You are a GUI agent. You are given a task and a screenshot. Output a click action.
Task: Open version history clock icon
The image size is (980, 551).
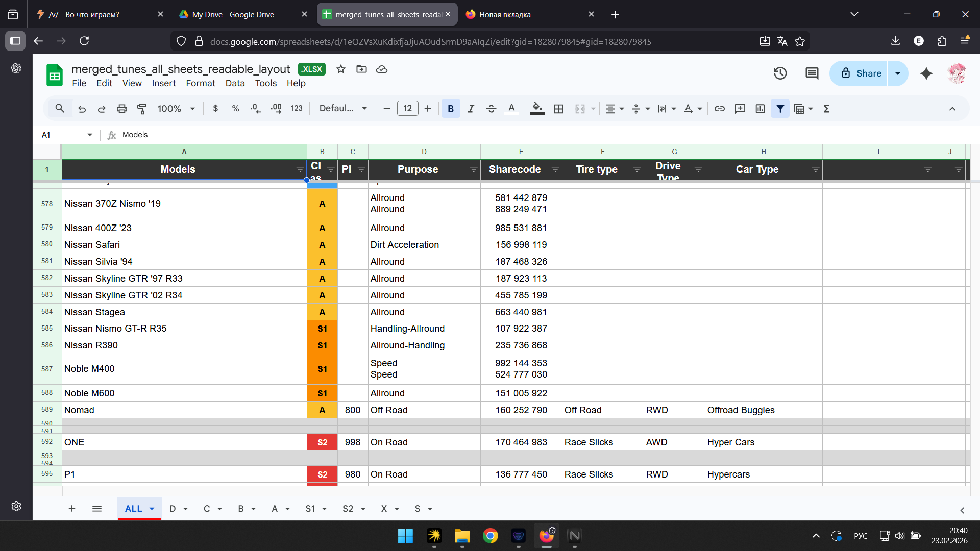[x=780, y=73]
